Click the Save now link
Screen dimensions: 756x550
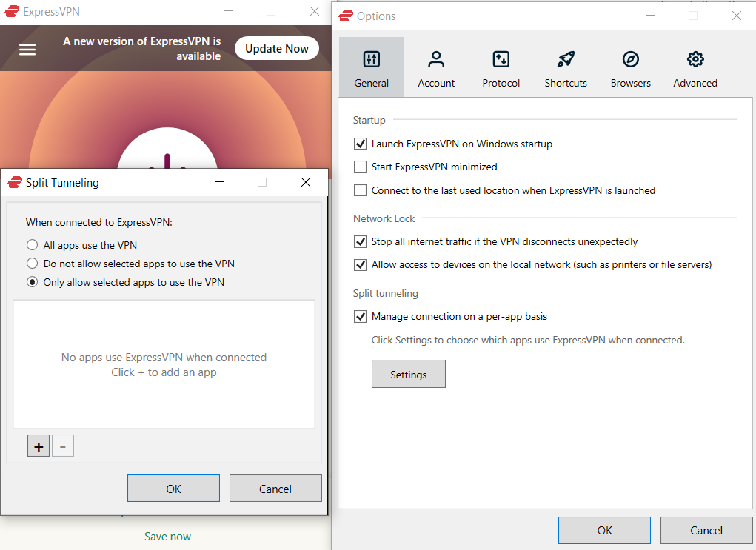pyautogui.click(x=168, y=537)
